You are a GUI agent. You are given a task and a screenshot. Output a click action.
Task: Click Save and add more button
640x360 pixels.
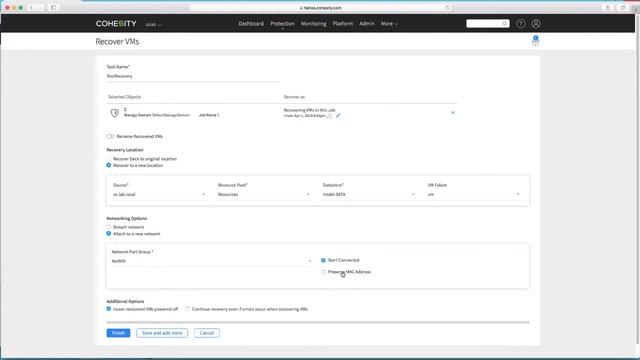tap(162, 333)
